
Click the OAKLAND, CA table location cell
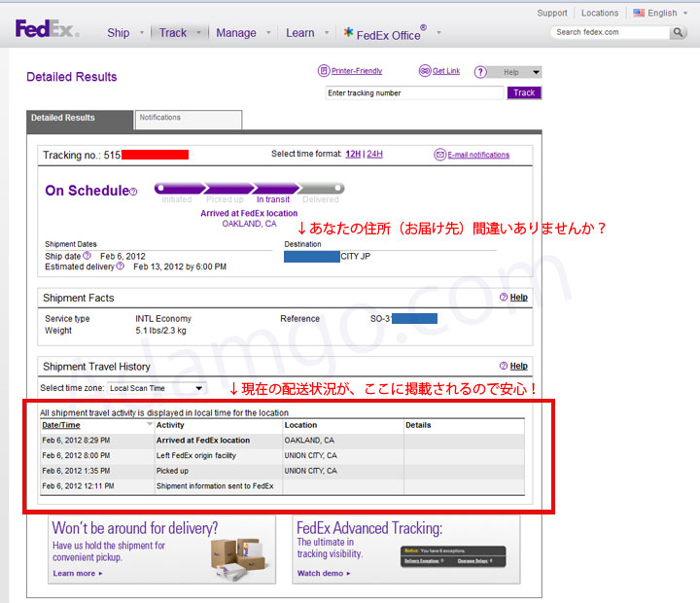309,440
